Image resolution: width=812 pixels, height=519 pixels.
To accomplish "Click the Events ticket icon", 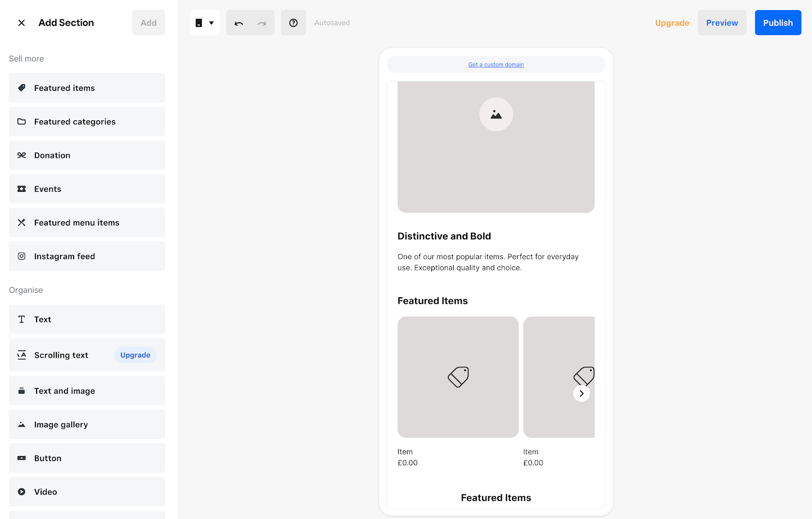I will point(21,188).
